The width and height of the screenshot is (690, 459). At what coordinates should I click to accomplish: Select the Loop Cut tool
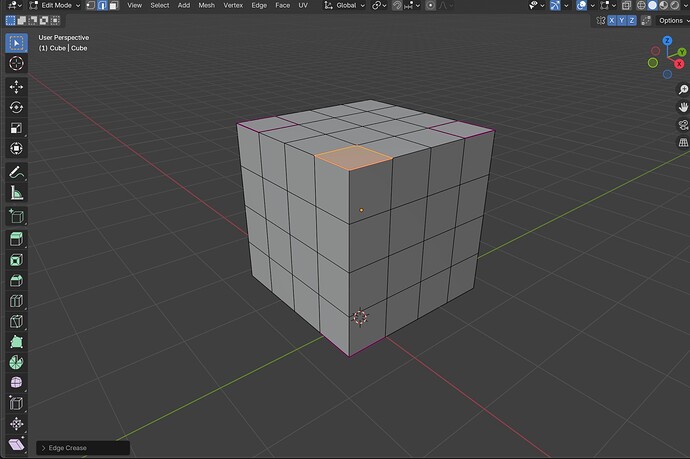coord(16,301)
